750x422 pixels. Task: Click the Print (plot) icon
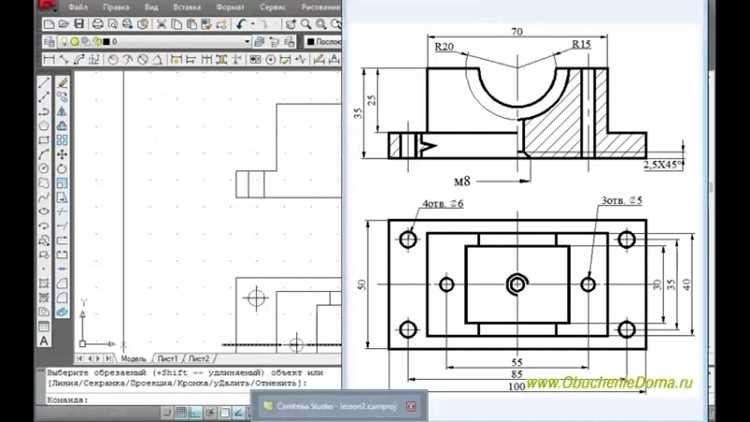point(97,24)
